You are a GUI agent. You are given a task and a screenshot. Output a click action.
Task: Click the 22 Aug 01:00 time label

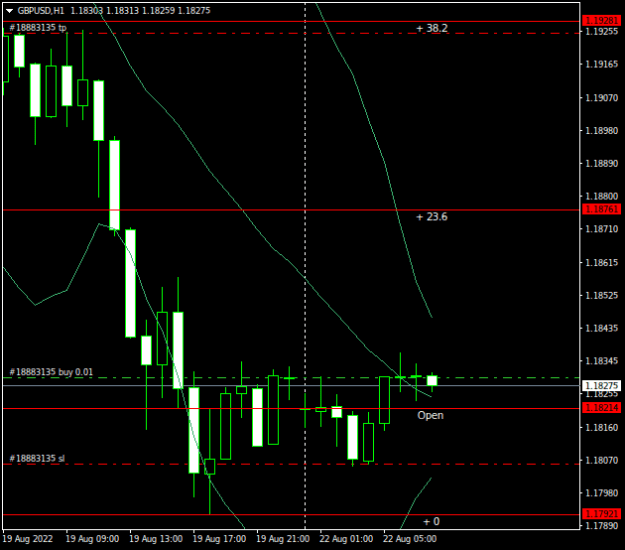tap(346, 539)
